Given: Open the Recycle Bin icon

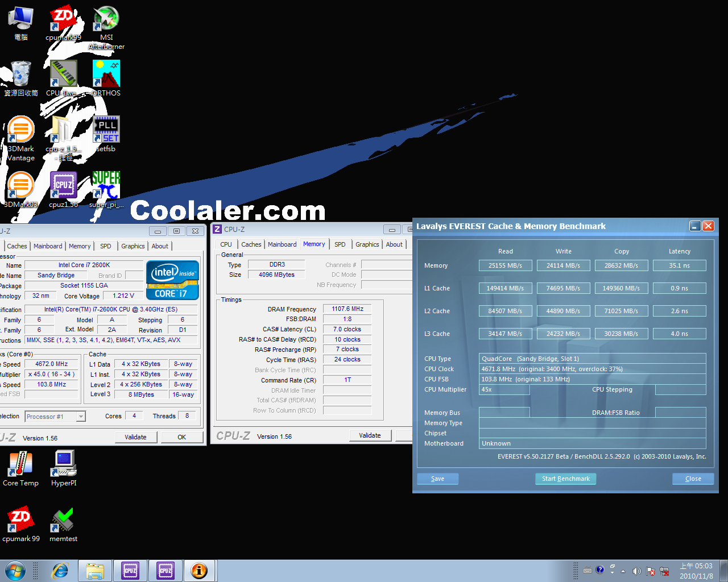Looking at the screenshot, I should point(21,78).
